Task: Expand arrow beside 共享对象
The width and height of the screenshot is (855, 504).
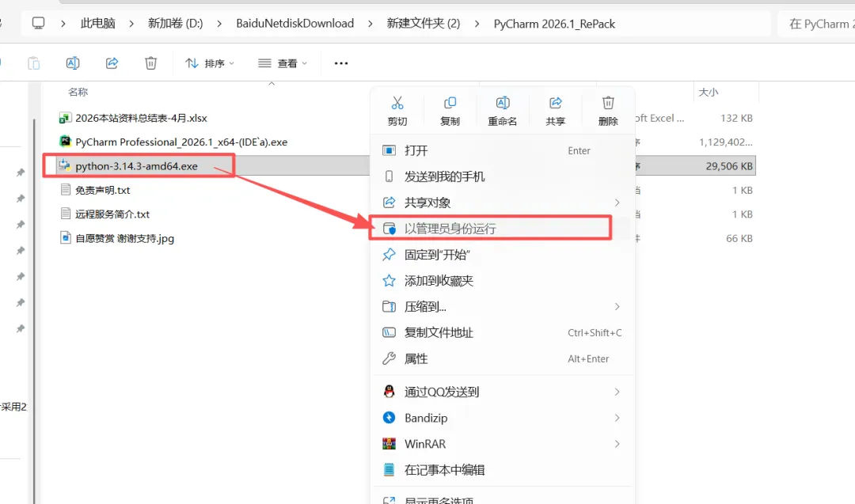Action: pyautogui.click(x=617, y=203)
